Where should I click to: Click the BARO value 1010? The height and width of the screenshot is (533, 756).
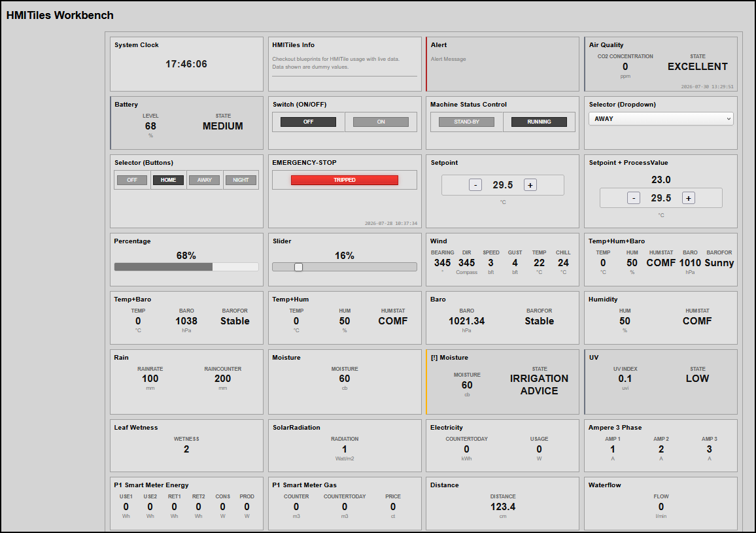click(690, 263)
